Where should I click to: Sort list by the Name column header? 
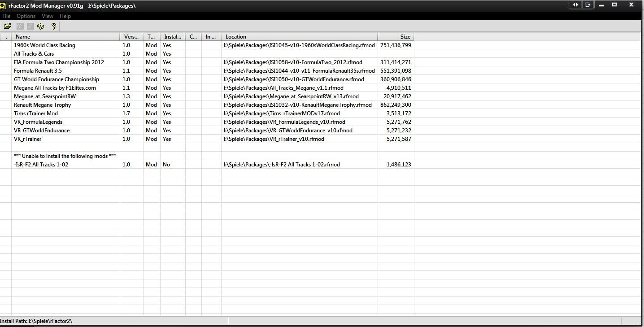pyautogui.click(x=65, y=37)
